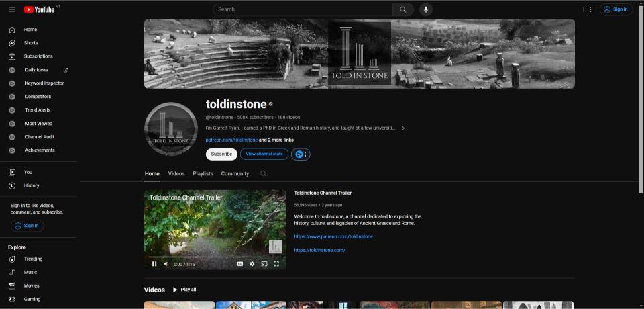The width and height of the screenshot is (644, 309).
Task: Show the 'and 2 more links' popup
Action: [276, 140]
